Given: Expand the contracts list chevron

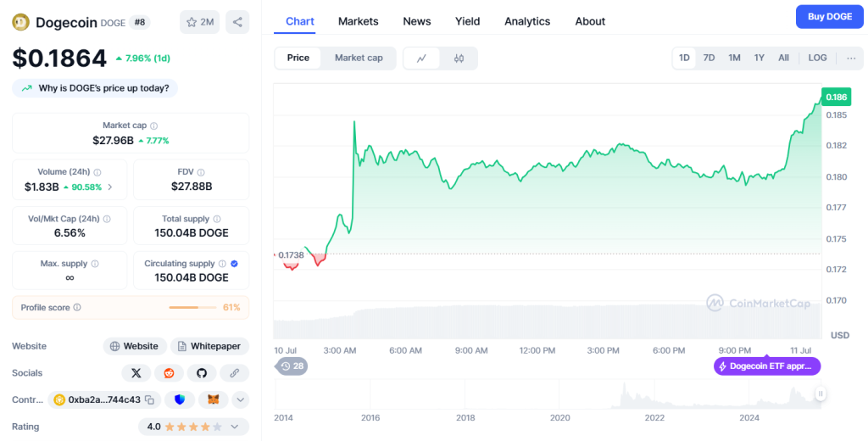Looking at the screenshot, I should click(241, 399).
